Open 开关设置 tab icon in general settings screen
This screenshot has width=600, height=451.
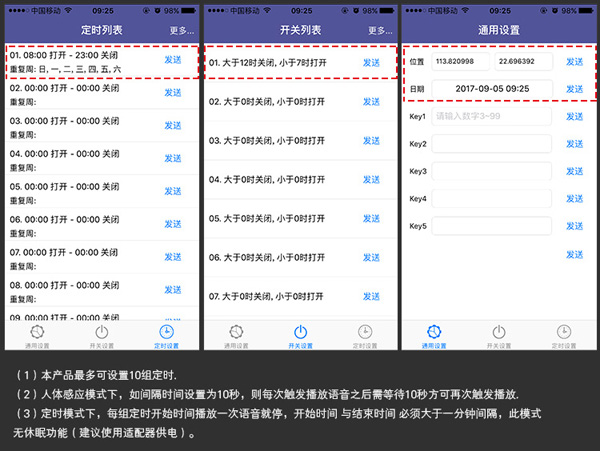[x=499, y=332]
